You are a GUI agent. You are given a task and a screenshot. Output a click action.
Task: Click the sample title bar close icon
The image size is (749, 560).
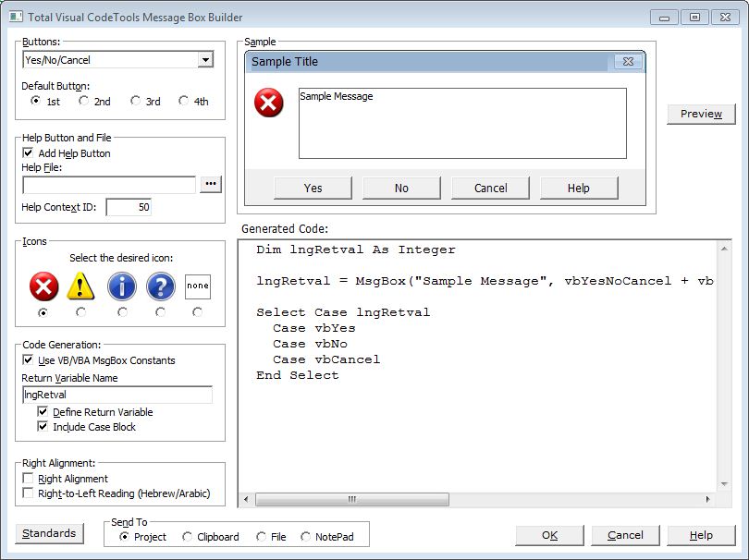pyautogui.click(x=628, y=62)
